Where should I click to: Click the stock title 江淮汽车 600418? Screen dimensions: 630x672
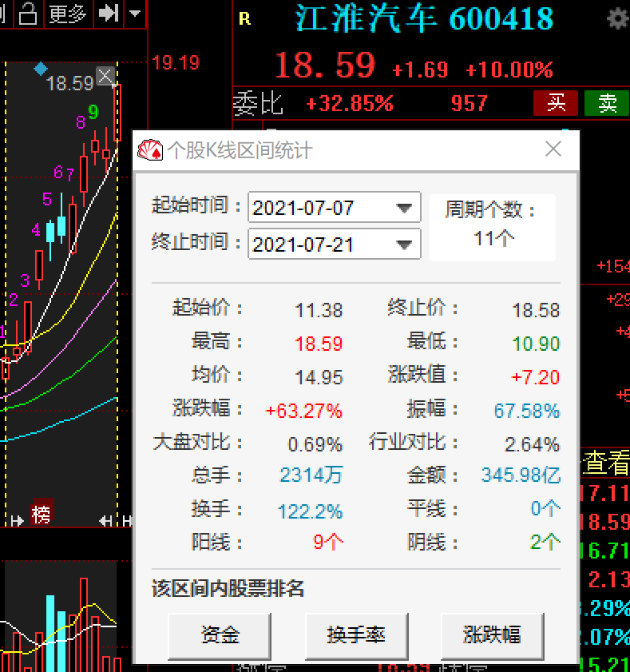click(x=424, y=19)
